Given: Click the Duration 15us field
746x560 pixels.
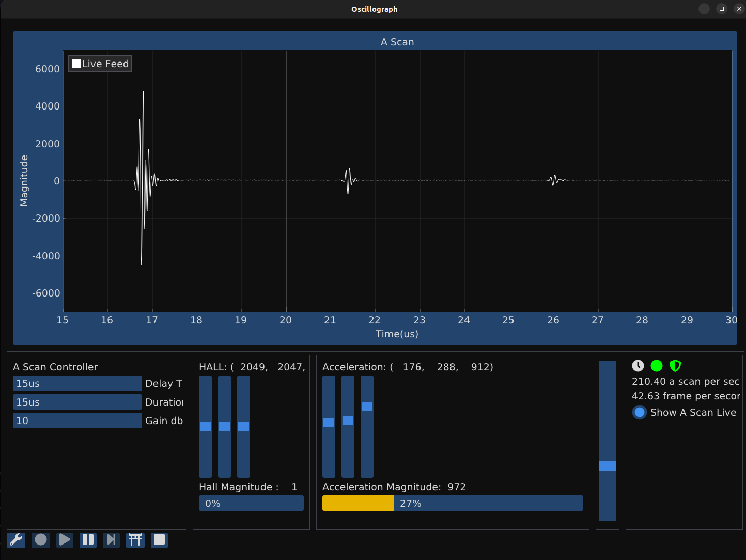Looking at the screenshot, I should [x=77, y=402].
